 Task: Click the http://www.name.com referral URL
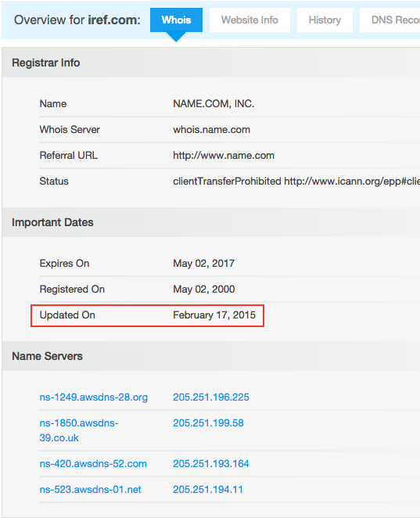point(224,155)
